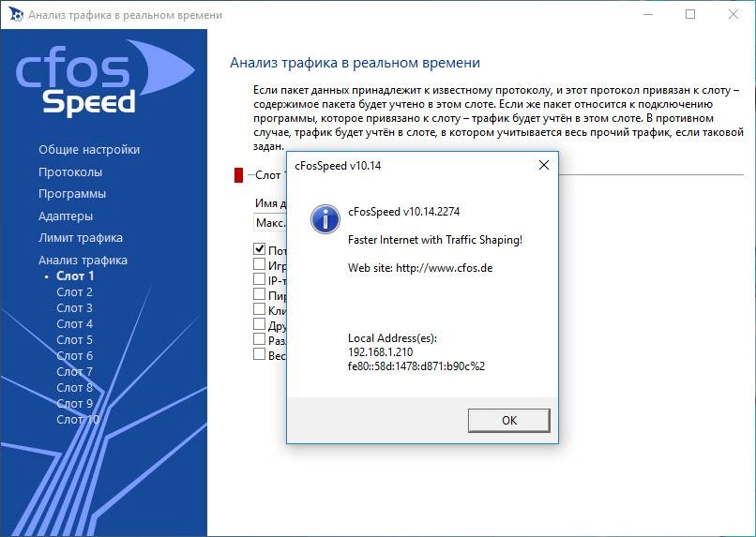Click heading 'Анализ трафика в реальном времени'
Screen dimensions: 756x537
(355, 63)
